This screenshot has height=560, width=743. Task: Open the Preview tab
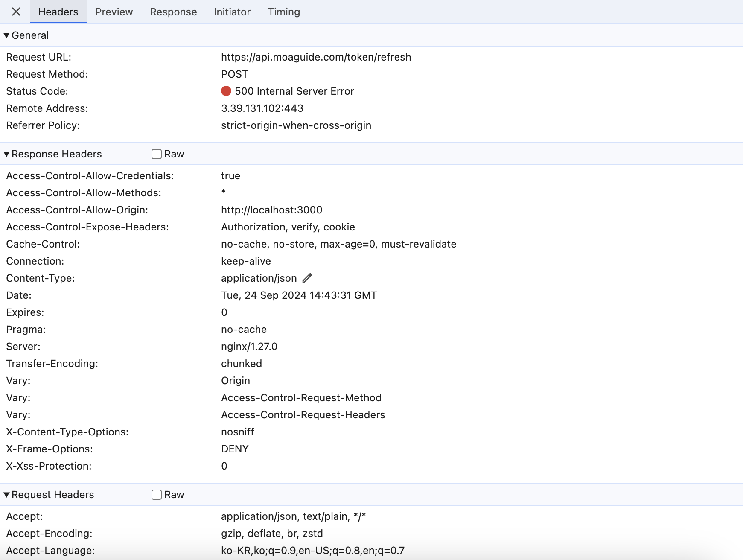[x=114, y=12]
